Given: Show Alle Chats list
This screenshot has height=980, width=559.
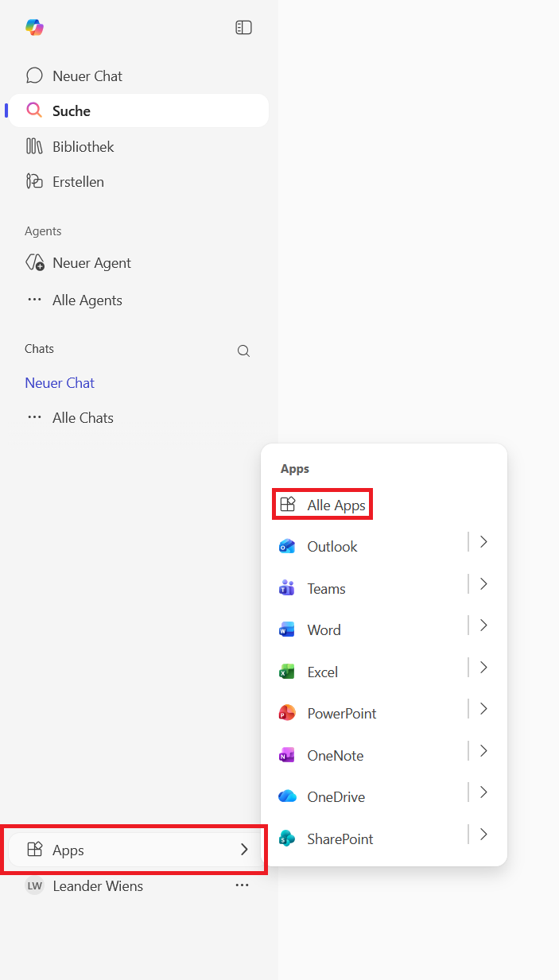Looking at the screenshot, I should coord(83,418).
